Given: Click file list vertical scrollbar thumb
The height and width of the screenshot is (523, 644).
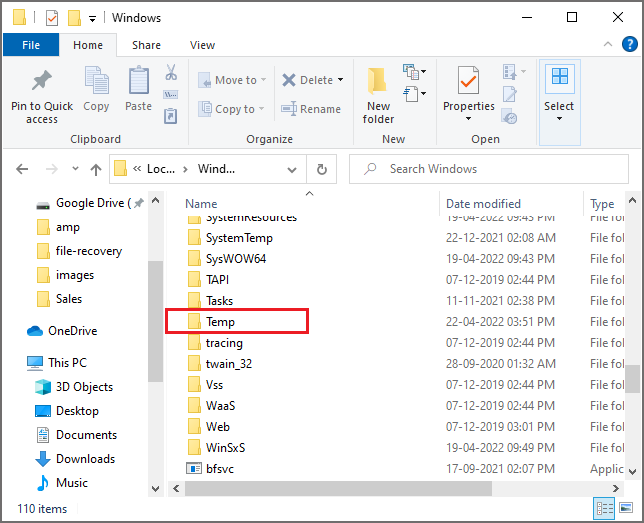Looking at the screenshot, I should (632, 379).
